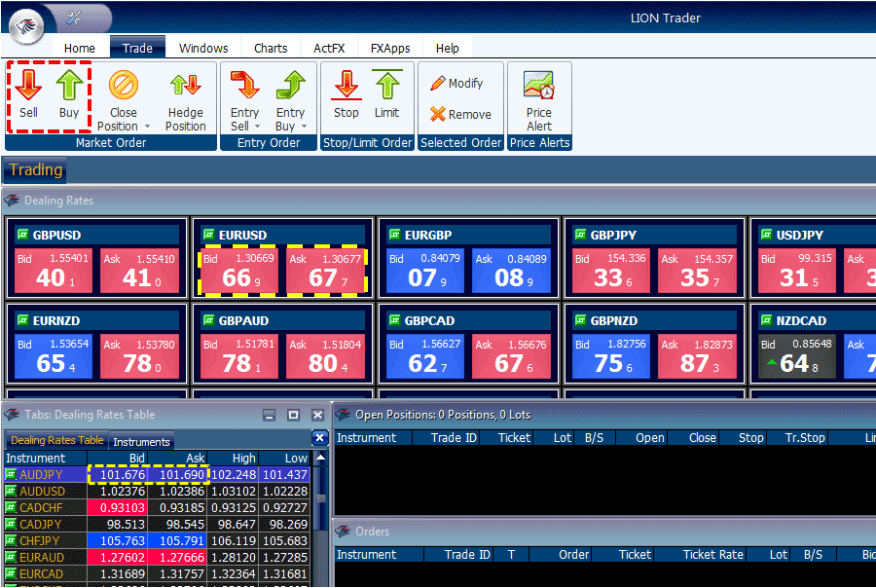This screenshot has height=588, width=876.
Task: Expand the Close Position dropdown arrow
Action: 148,127
